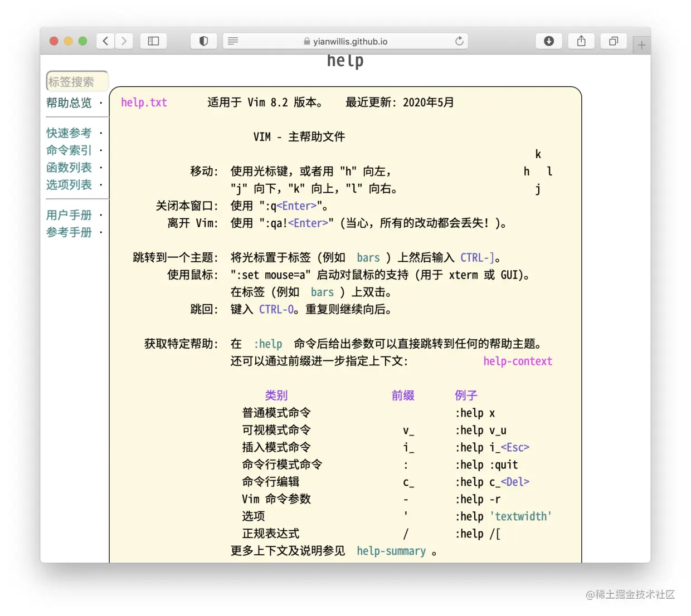Open 用户手册 in the sidebar
Viewport: 691px width, 616px height.
[69, 215]
